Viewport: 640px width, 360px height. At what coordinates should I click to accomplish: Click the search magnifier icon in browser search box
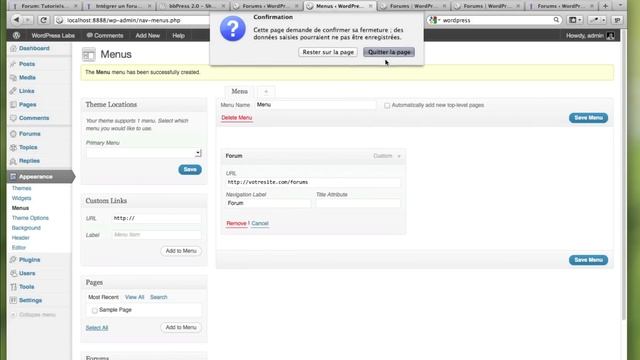click(556, 20)
